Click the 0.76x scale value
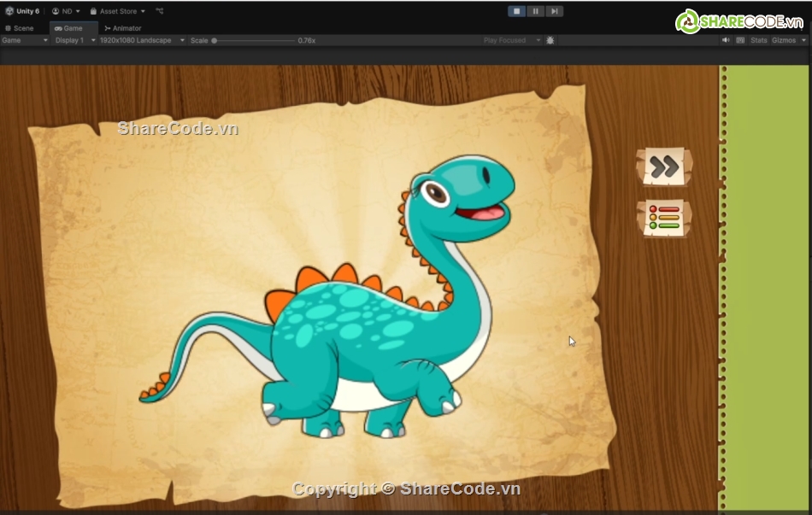 [307, 40]
